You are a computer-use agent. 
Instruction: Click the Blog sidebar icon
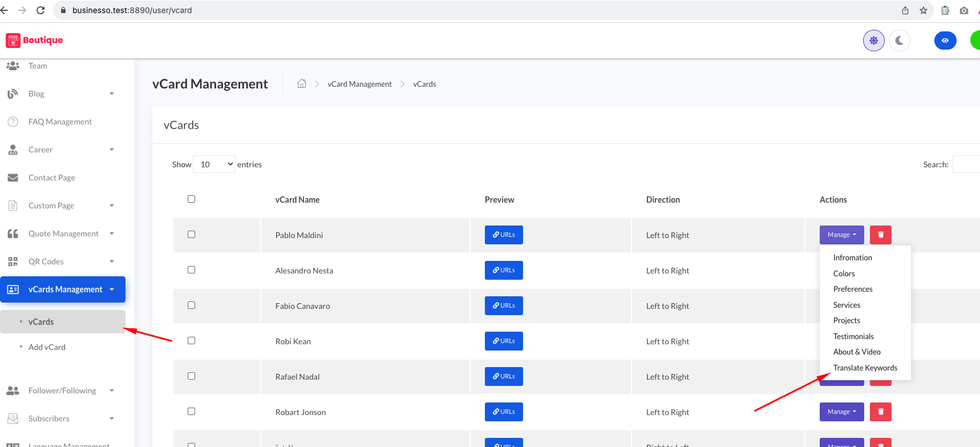click(x=13, y=94)
